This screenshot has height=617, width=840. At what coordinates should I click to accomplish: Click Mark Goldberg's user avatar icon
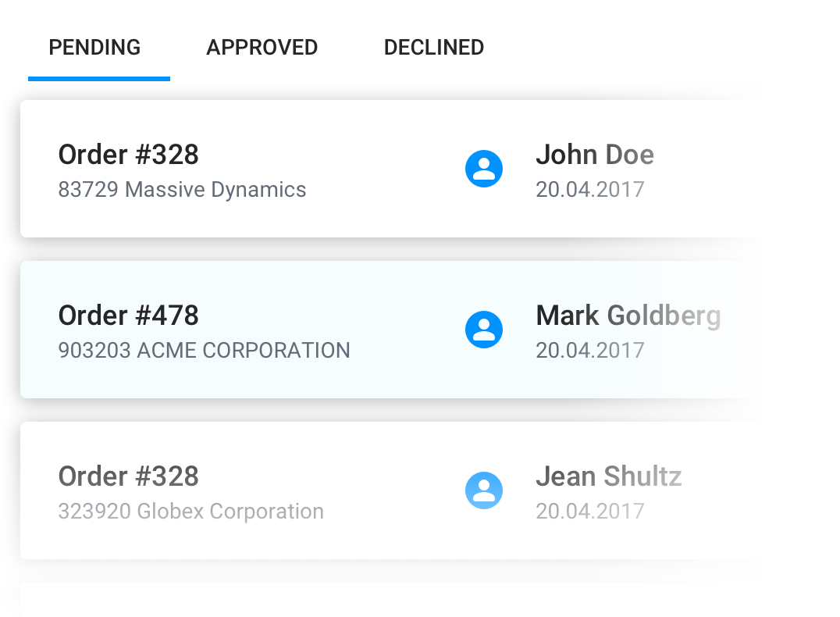pos(484,330)
